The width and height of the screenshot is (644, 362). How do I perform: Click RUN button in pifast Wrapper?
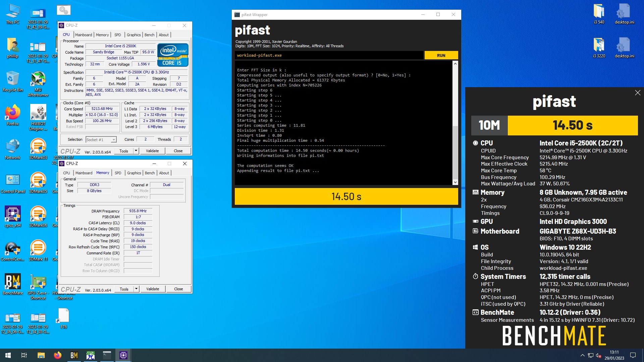coord(441,55)
